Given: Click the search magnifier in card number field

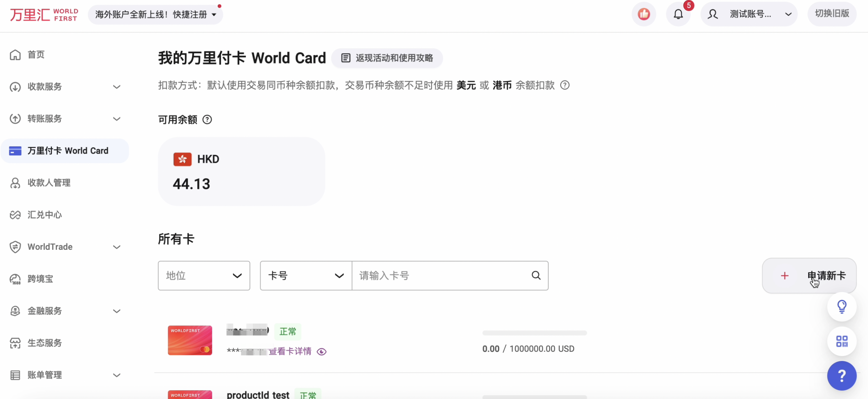Looking at the screenshot, I should (536, 276).
